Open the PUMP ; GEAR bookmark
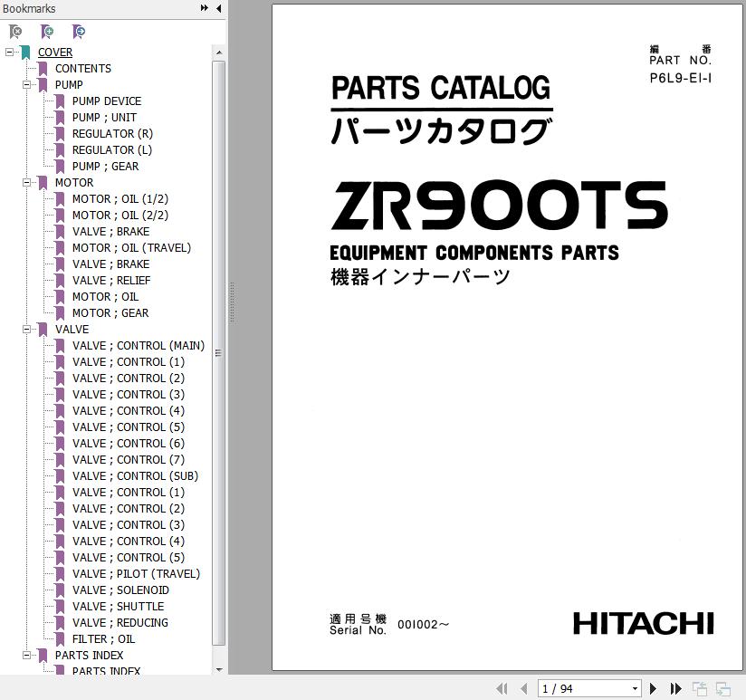 (x=105, y=166)
